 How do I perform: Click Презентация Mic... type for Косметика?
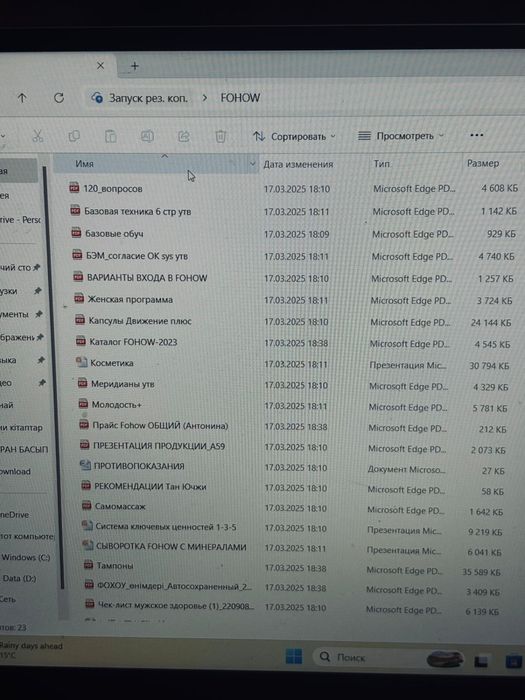(x=408, y=365)
